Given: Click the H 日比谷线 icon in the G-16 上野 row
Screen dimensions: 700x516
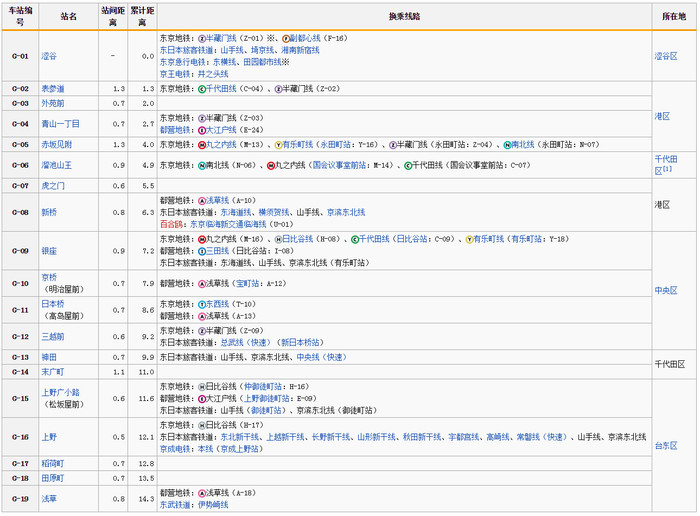Looking at the screenshot, I should (202, 425).
